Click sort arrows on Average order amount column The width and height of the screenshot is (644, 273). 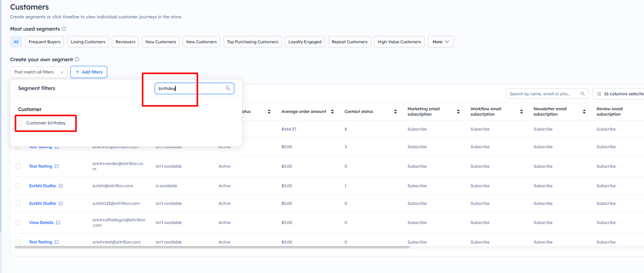coord(332,112)
